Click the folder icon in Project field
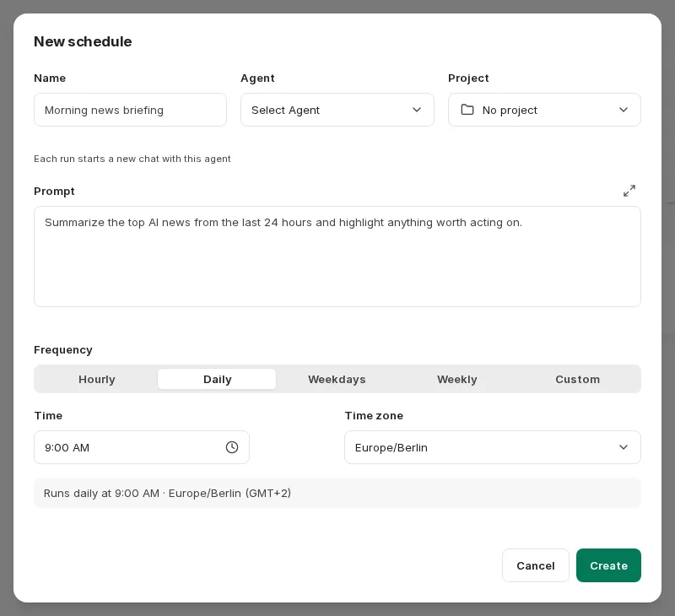 [x=467, y=110]
